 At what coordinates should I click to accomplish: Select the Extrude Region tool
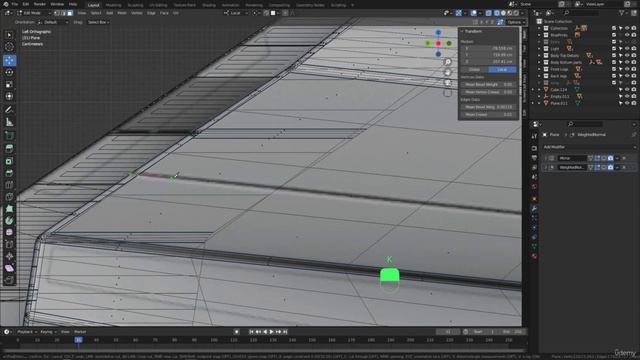point(9,149)
